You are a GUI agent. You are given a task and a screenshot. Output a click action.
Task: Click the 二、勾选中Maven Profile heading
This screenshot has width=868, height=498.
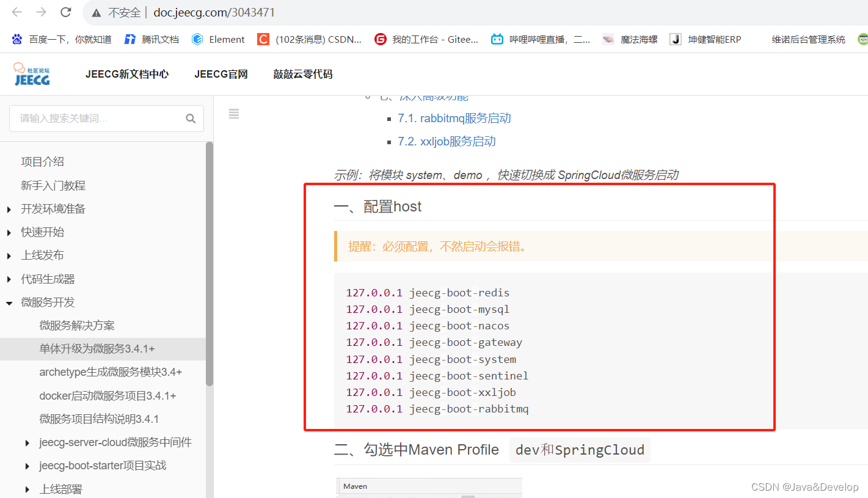(x=417, y=450)
